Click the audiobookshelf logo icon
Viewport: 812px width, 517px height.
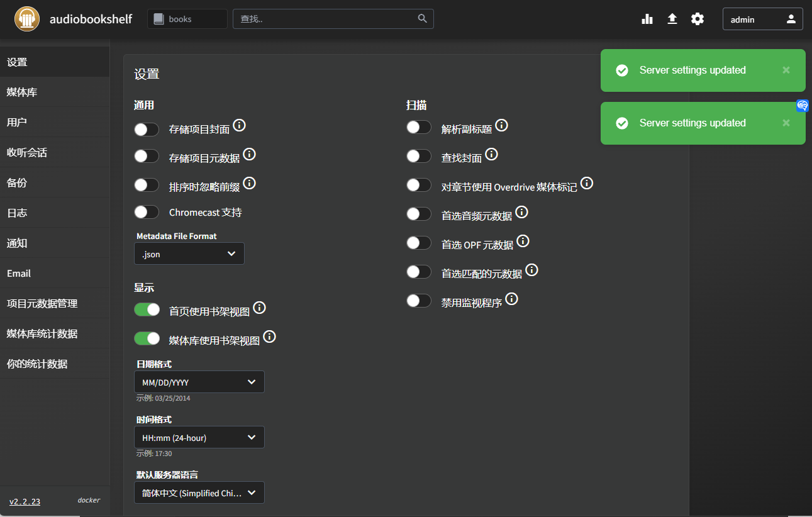coord(27,19)
